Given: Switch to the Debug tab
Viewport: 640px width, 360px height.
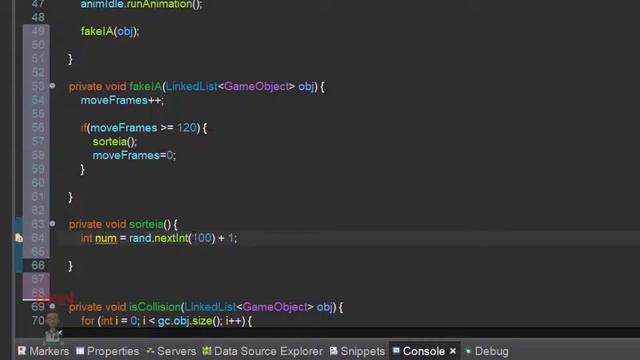Looking at the screenshot, I should click(x=487, y=351).
